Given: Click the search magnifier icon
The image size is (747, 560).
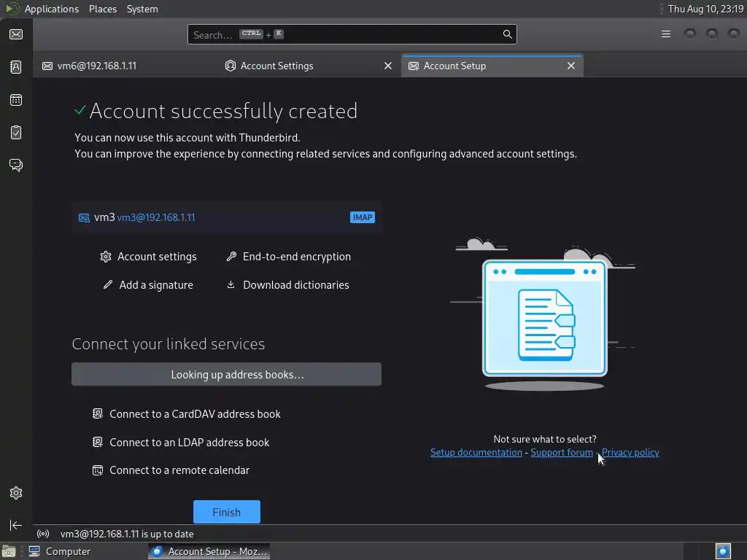Looking at the screenshot, I should coord(508,34).
